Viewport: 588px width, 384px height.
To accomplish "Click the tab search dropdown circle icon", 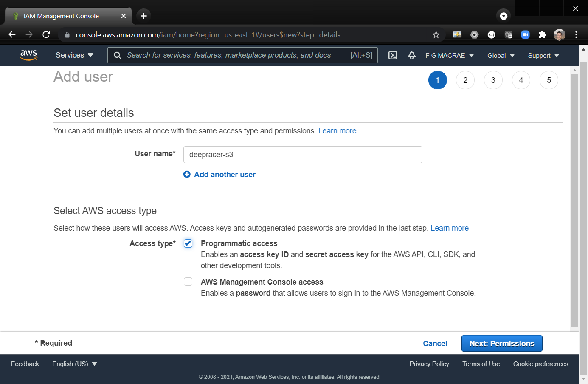I will pyautogui.click(x=504, y=16).
